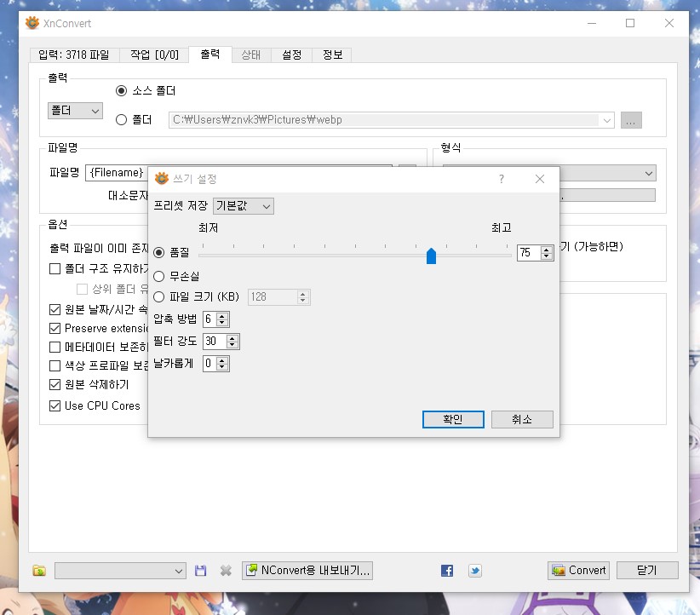Close the 쓰기 설정 dialog
Viewport: 700px width, 615px height.
coord(540,179)
